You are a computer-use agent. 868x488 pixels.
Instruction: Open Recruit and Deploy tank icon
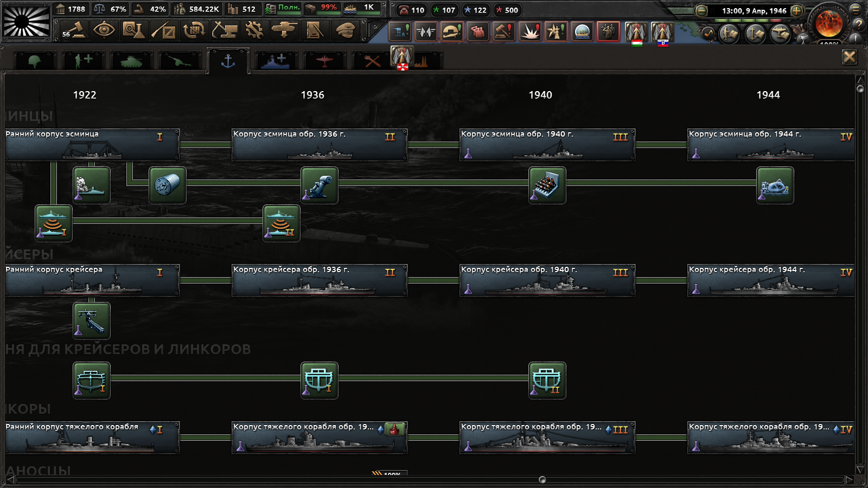284,30
